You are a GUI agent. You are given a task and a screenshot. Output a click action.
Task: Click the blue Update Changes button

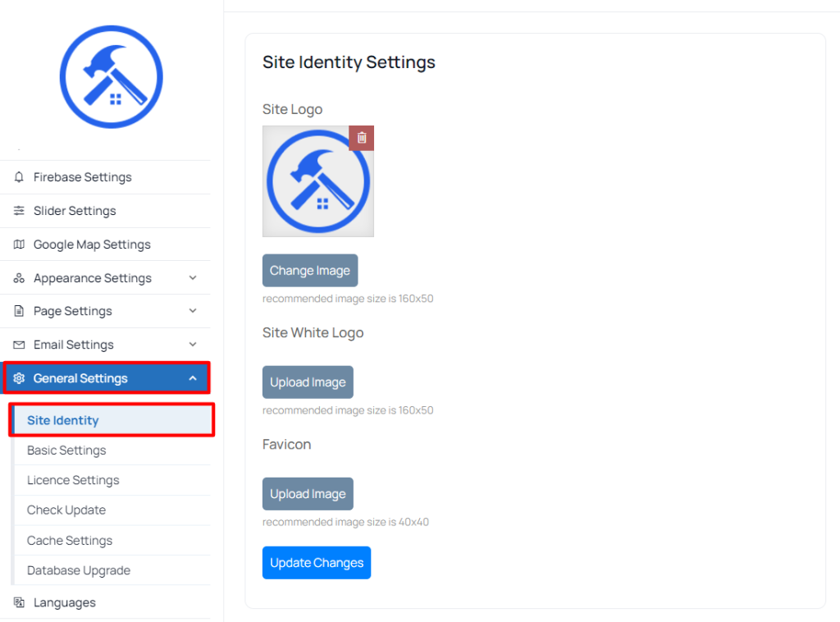pyautogui.click(x=317, y=563)
